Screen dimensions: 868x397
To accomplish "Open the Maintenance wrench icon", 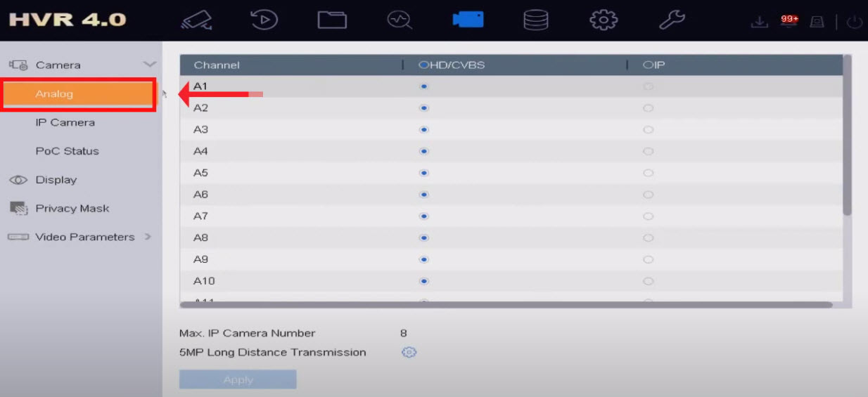I will (x=672, y=20).
